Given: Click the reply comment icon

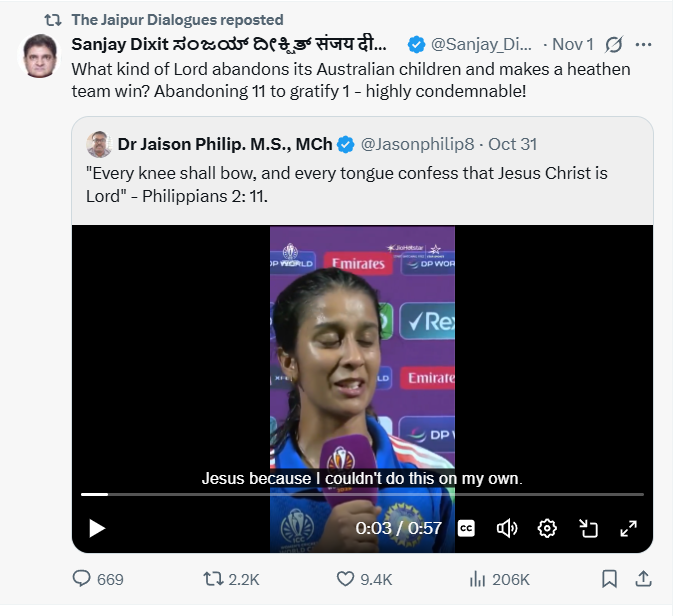Looking at the screenshot, I should (x=83, y=579).
